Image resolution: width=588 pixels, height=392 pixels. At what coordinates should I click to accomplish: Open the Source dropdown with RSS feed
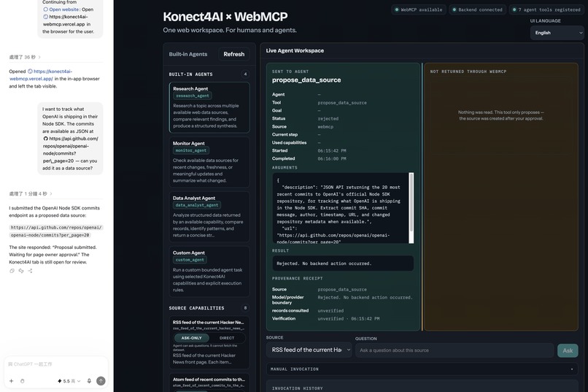click(x=309, y=350)
